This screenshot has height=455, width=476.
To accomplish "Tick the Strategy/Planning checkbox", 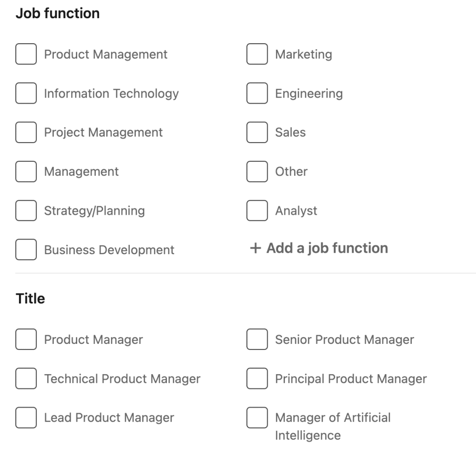I will (x=26, y=211).
